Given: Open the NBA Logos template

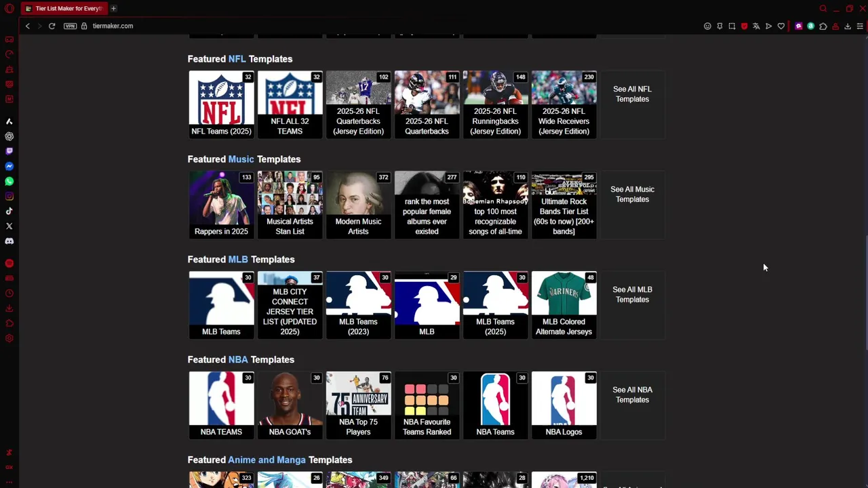Looking at the screenshot, I should point(564,405).
